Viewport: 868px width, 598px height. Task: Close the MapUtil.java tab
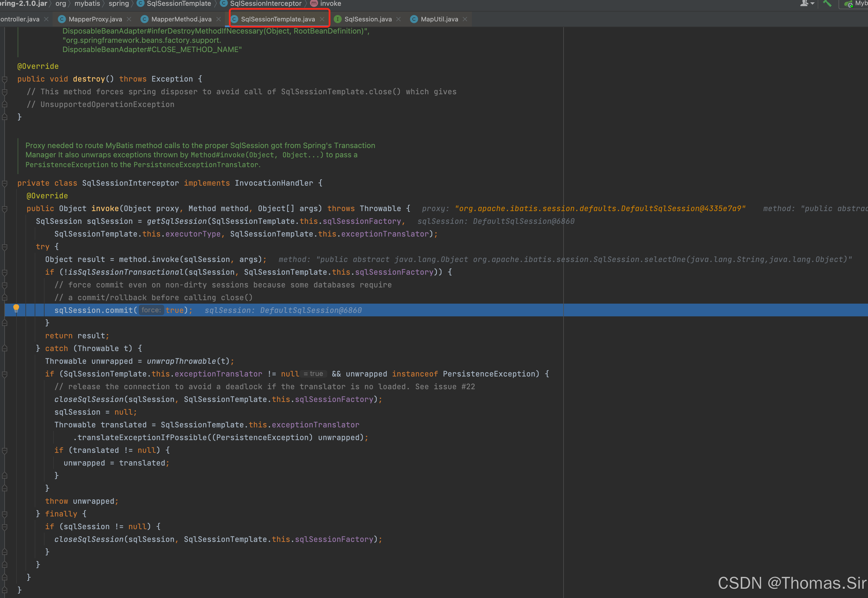465,19
